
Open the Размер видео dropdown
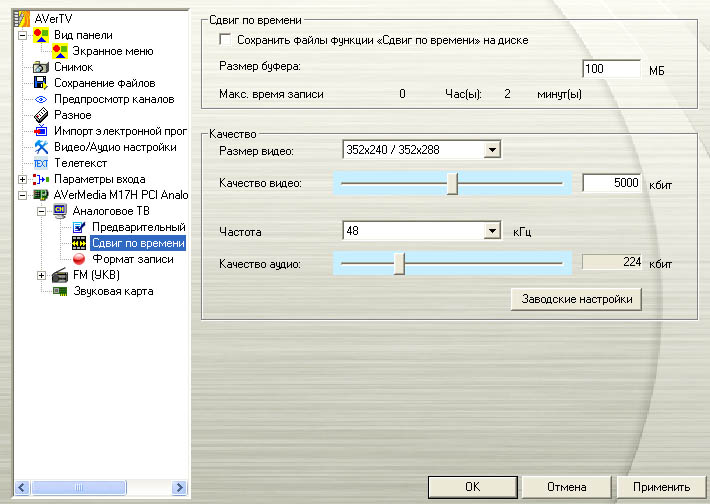point(491,149)
